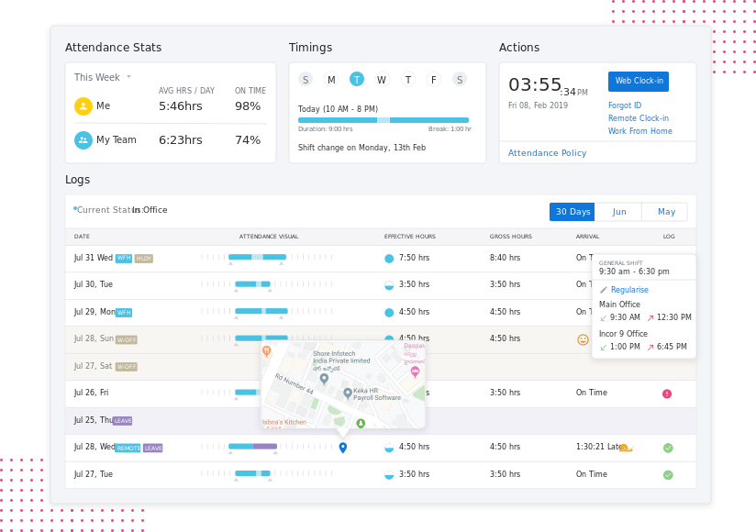Click the map thumbnail showing Keka HR Payroll Software
This screenshot has width=756, height=532.
click(343, 384)
